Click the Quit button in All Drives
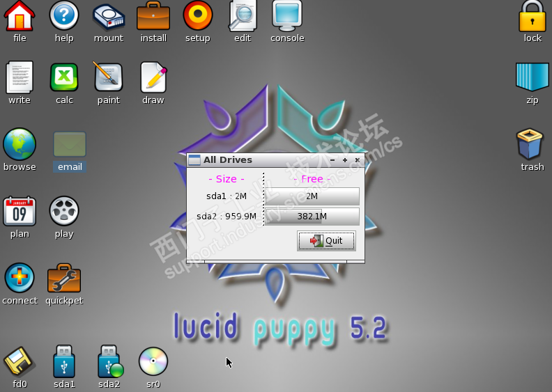 point(326,241)
